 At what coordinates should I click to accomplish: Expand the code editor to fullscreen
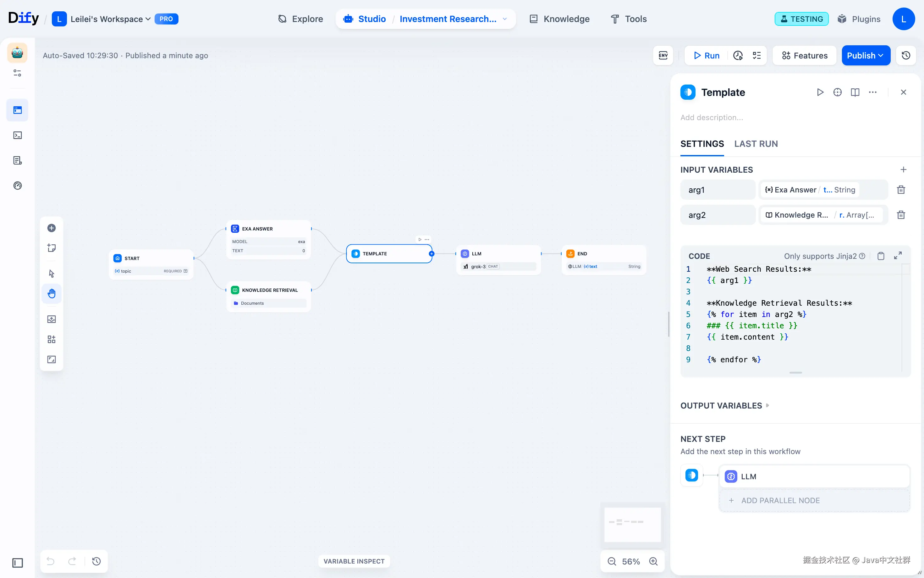[898, 256]
